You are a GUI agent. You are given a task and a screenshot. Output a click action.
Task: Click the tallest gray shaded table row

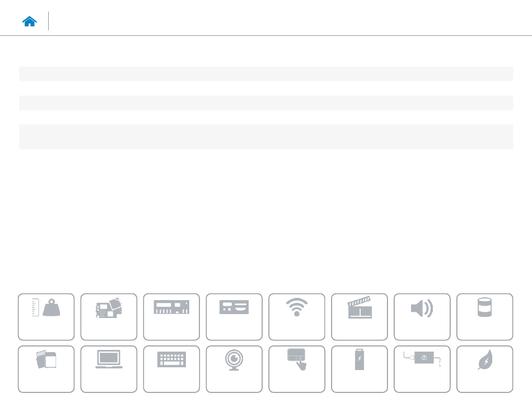coord(266,137)
